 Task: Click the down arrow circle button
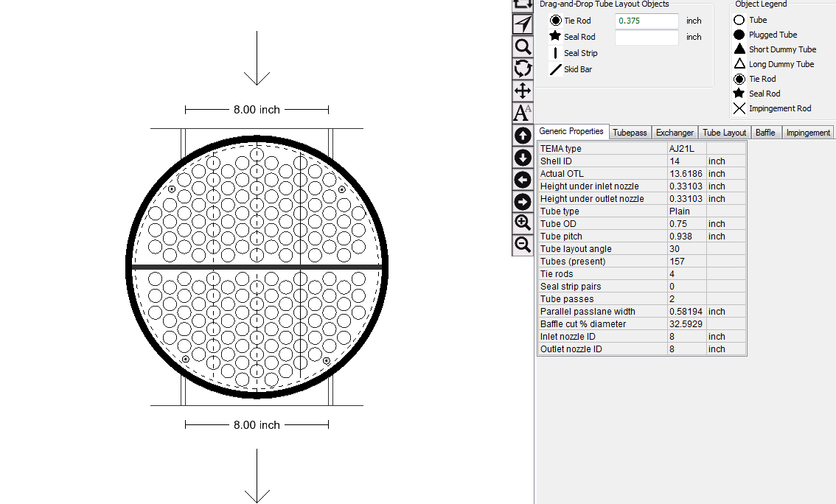[523, 158]
